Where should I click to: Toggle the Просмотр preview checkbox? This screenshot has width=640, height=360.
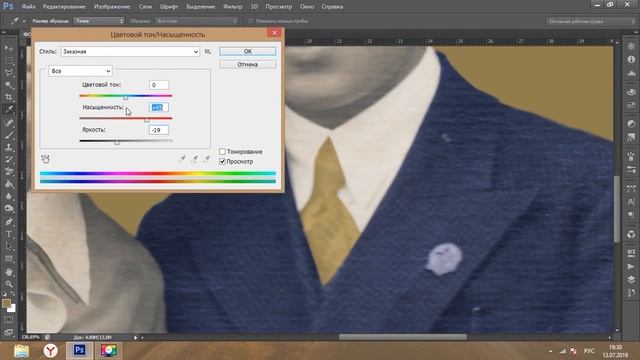click(222, 162)
